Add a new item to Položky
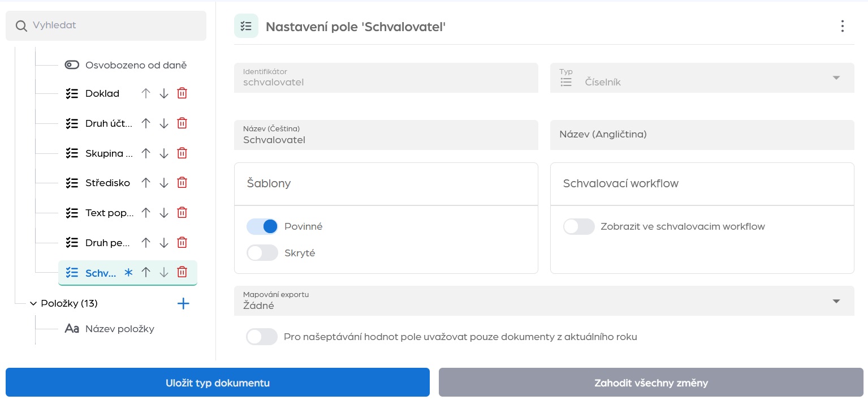Viewport: 868px width, 404px height. coord(183,304)
